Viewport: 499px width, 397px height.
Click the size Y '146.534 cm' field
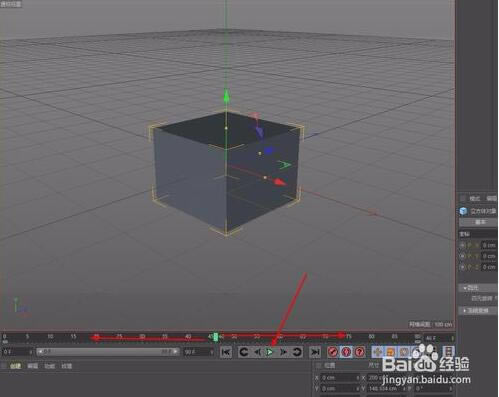[x=387, y=389]
